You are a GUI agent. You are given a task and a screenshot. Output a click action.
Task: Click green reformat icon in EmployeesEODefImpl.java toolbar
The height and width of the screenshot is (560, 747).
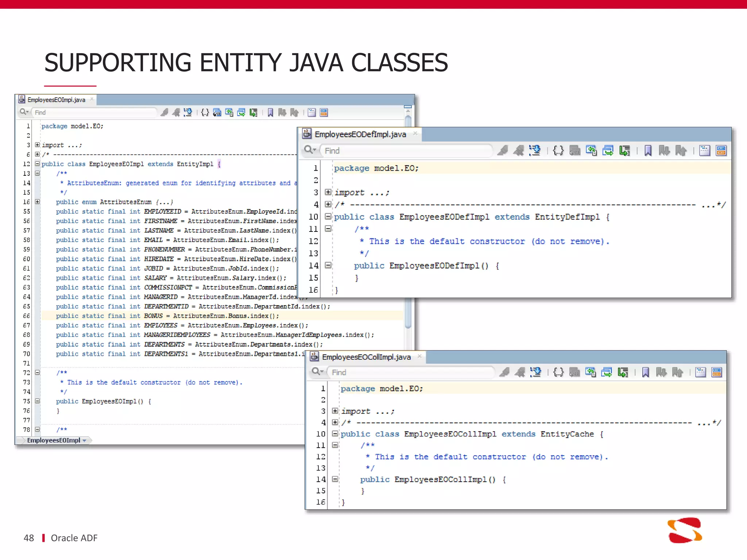(624, 150)
